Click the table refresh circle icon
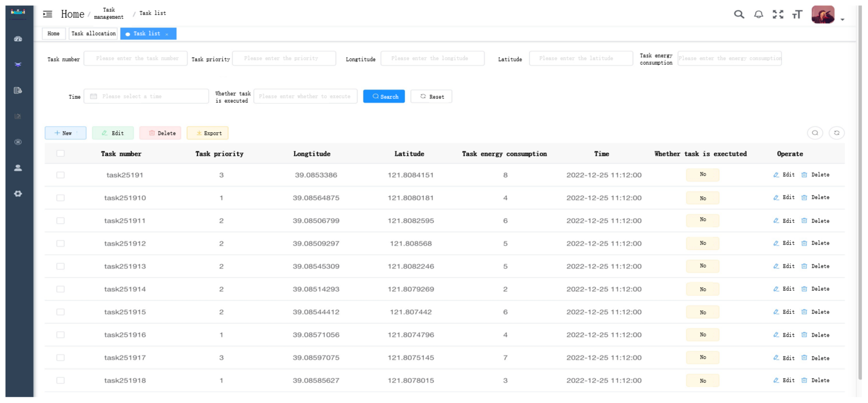Image resolution: width=868 pixels, height=403 pixels. pyautogui.click(x=836, y=133)
